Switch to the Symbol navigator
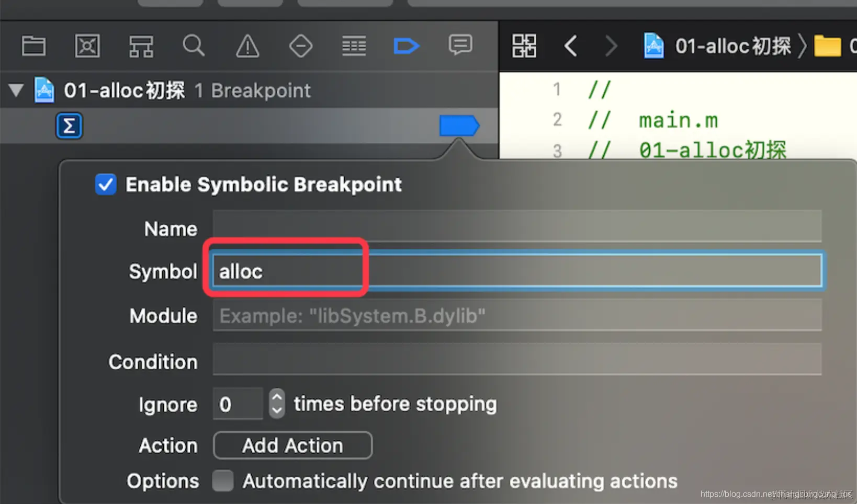This screenshot has width=857, height=504. pos(141,46)
